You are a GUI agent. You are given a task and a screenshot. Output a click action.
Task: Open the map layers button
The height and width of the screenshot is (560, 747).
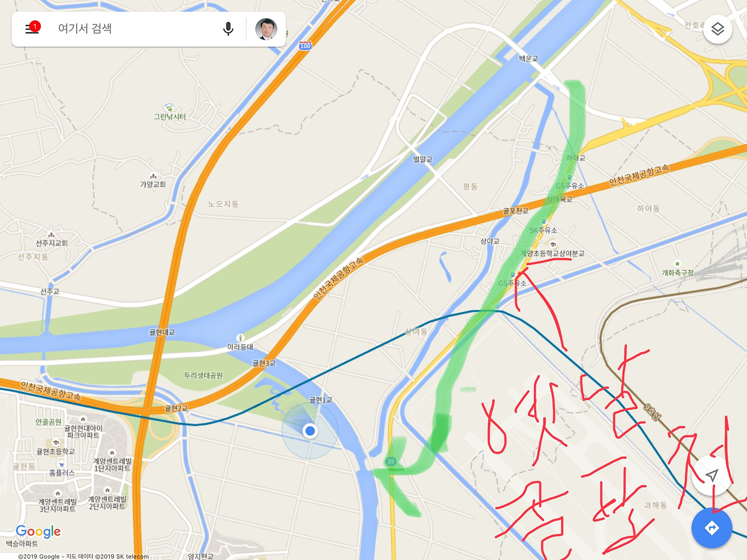pos(717,29)
